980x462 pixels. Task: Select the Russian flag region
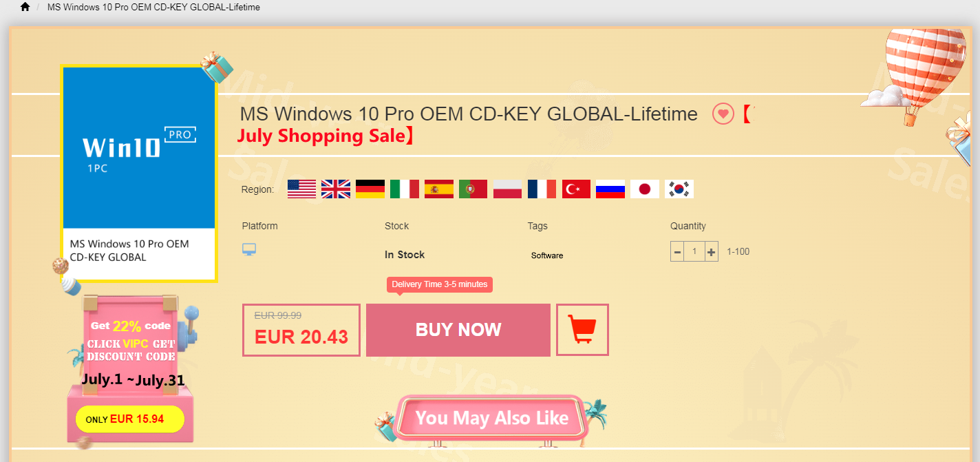pyautogui.click(x=611, y=189)
